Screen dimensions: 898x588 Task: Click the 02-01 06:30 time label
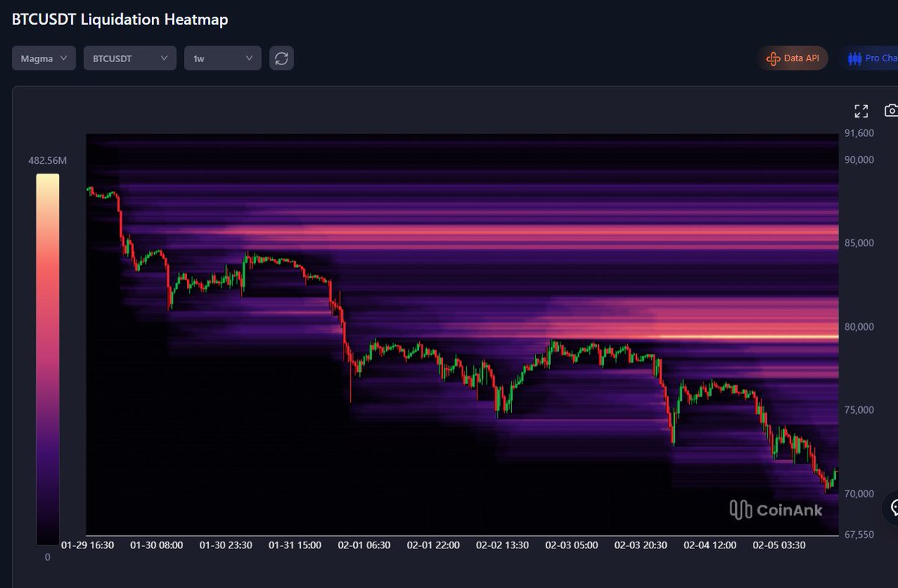[x=364, y=545]
